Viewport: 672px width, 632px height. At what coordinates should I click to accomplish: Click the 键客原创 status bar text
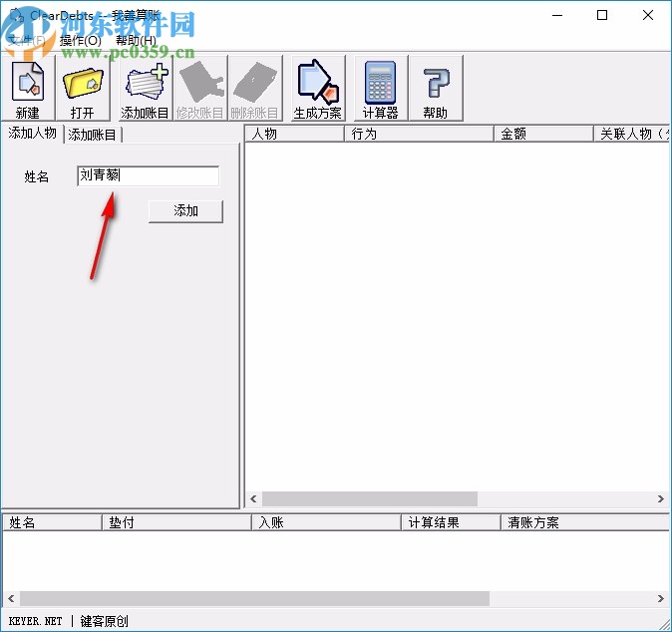click(x=104, y=621)
